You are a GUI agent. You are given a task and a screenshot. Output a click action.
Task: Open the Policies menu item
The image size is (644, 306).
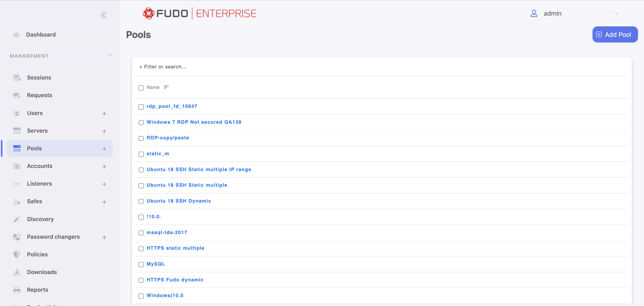click(x=37, y=254)
